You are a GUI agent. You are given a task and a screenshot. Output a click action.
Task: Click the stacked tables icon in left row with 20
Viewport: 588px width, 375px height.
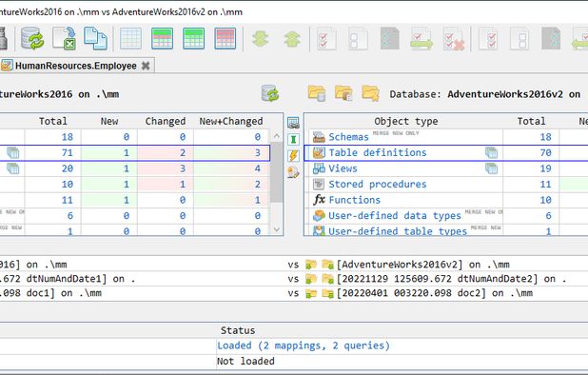13,168
